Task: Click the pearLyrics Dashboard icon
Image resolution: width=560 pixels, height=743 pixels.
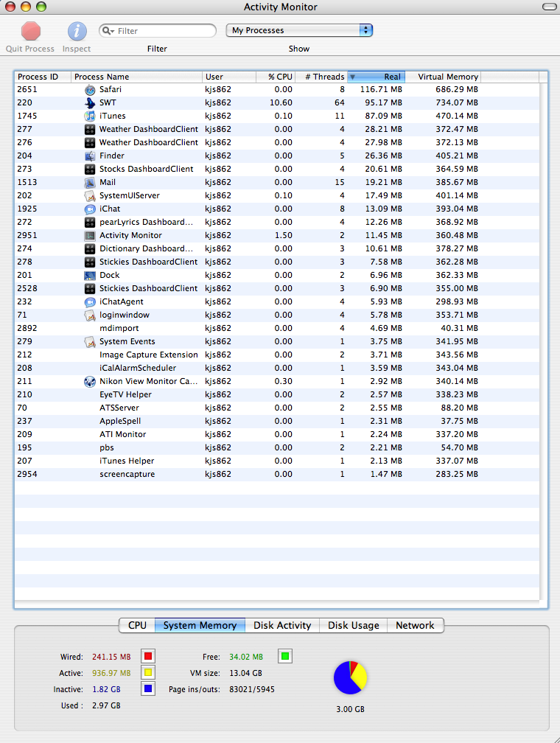Action: pos(90,223)
